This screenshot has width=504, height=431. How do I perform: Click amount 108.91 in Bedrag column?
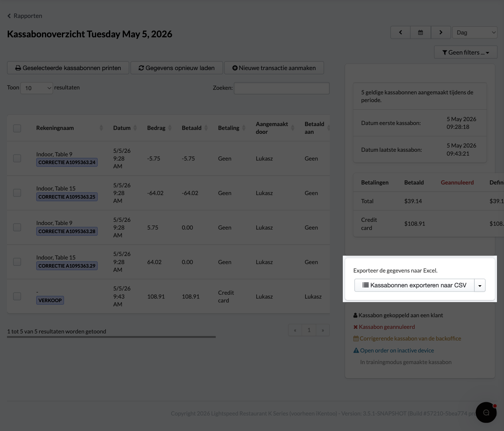[x=156, y=296]
